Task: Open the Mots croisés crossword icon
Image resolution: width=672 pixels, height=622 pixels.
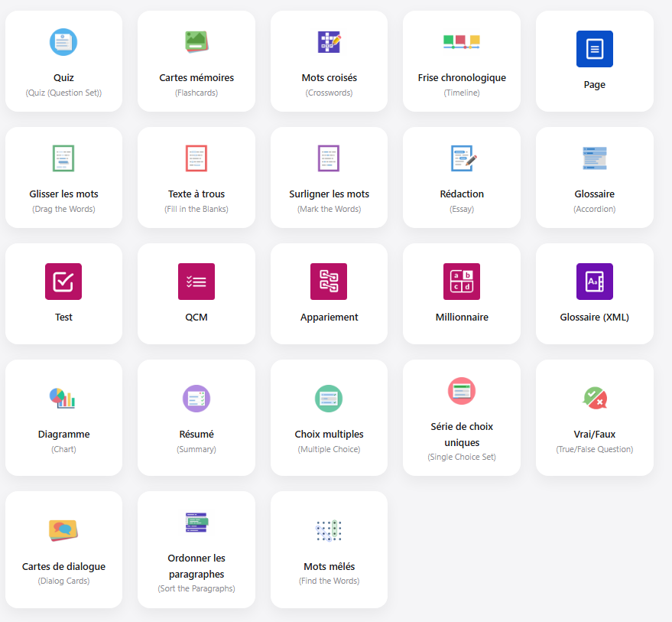Action: pos(329,42)
